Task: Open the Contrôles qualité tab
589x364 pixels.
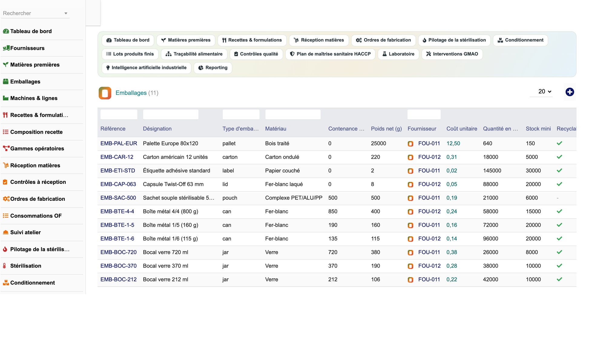Action: click(256, 54)
